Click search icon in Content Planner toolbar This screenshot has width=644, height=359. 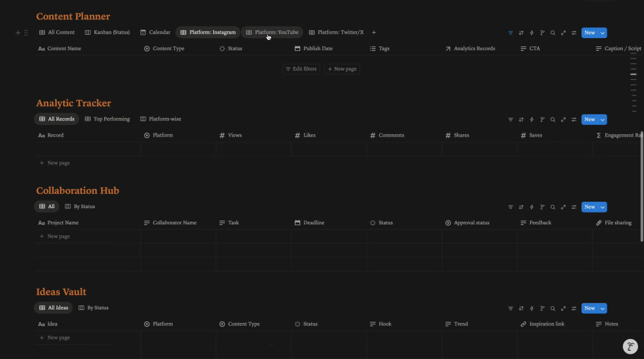point(553,32)
